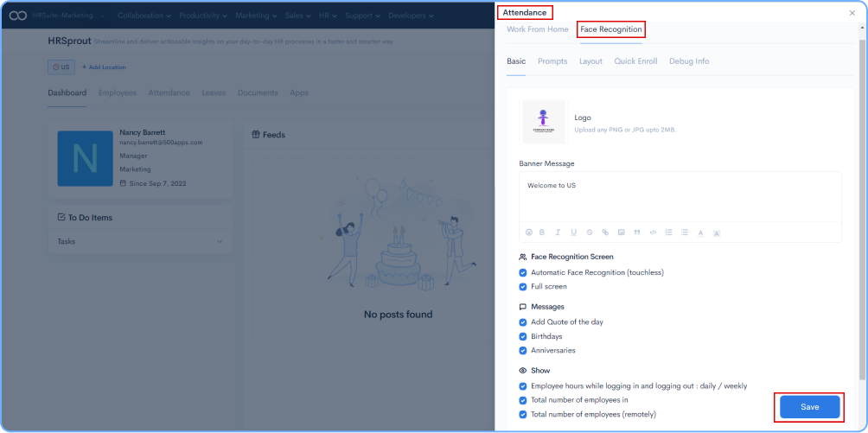Viewport: 868px width, 433px height.
Task: Expand the Tasks section in To Do Items
Action: [220, 241]
